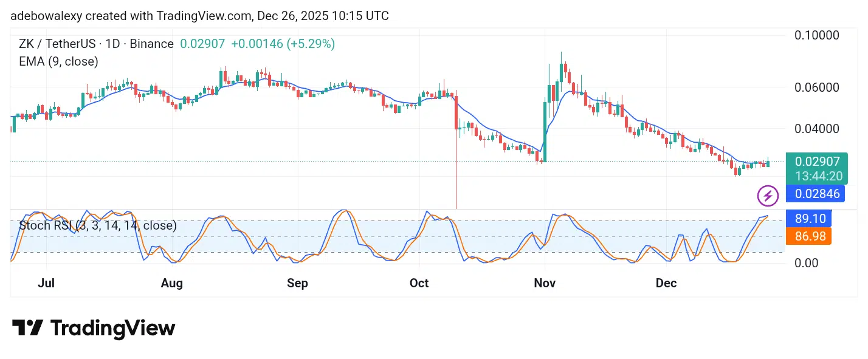Viewport: 868px width, 359px height.
Task: Click the TradingView logo icon
Action: [x=27, y=328]
